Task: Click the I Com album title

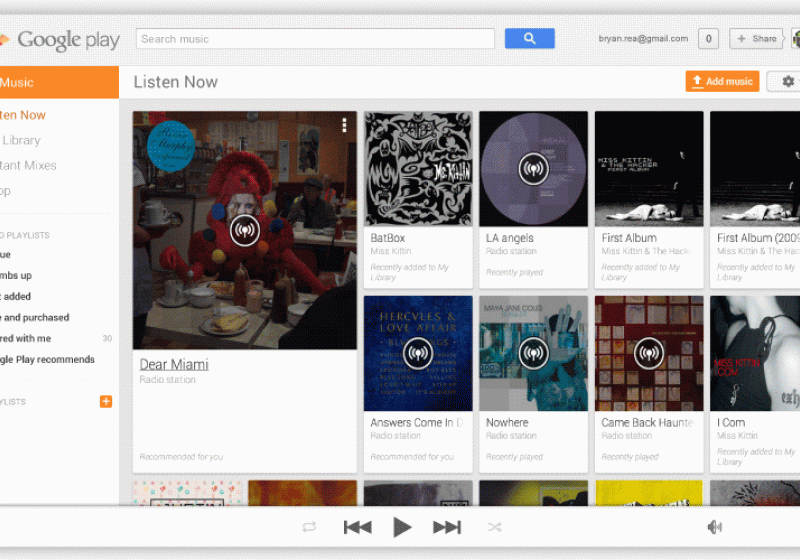Action: click(731, 423)
